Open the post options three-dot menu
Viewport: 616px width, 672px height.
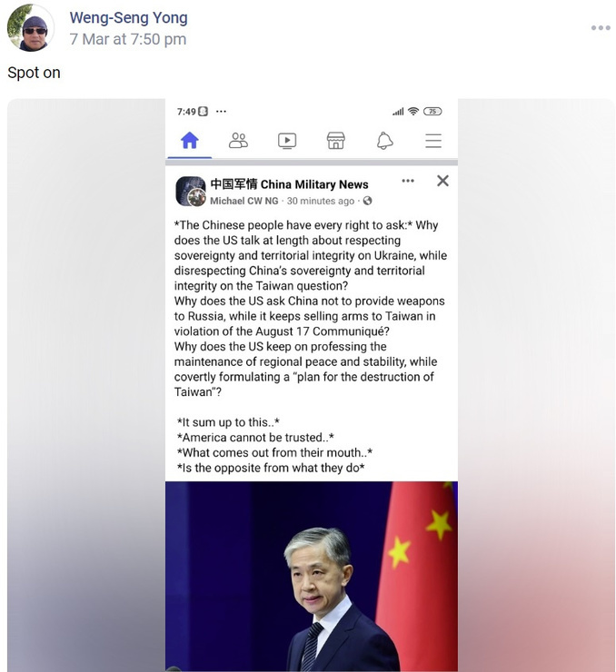[601, 28]
